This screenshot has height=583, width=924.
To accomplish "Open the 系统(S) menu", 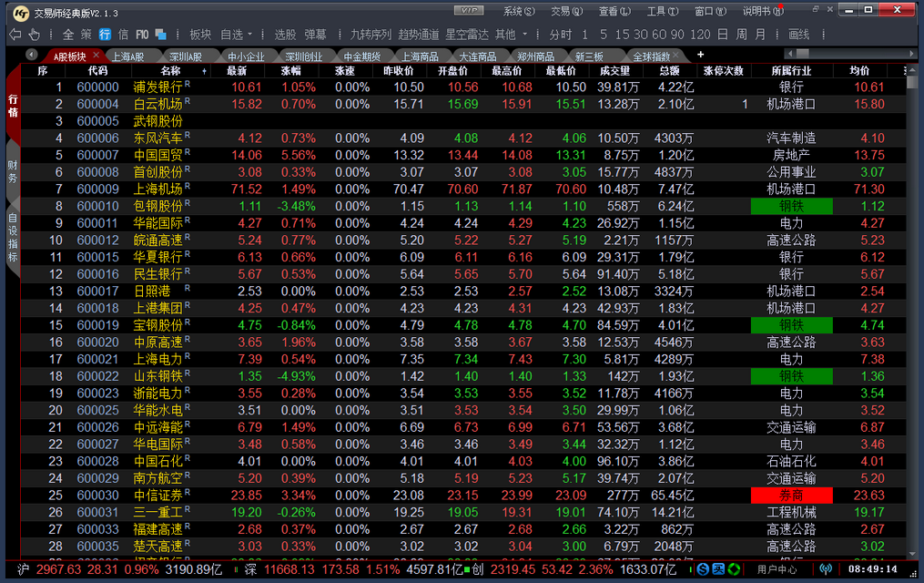I will tap(519, 11).
